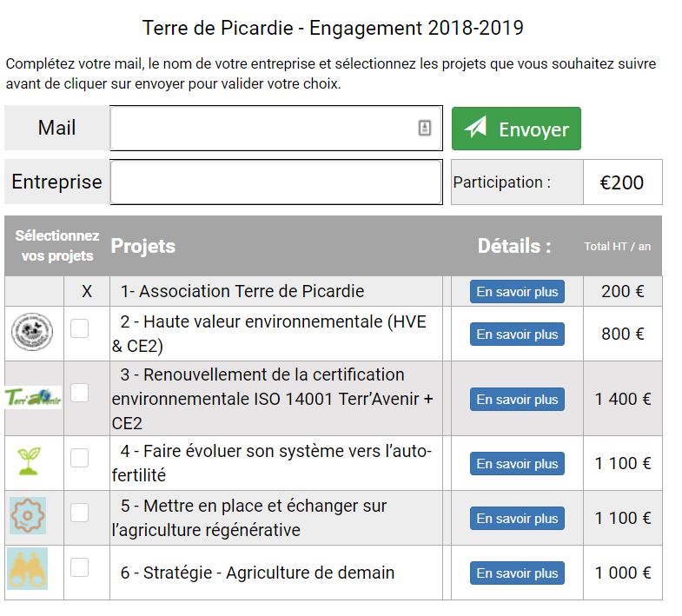Click the binoculars strategy icon
Viewport: 682px width, 616px height.
[x=28, y=571]
